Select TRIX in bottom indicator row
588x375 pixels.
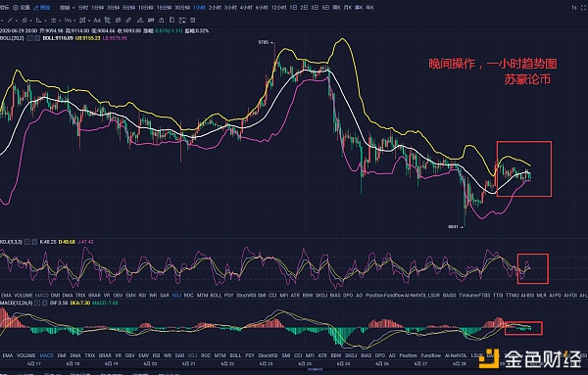coord(89,355)
